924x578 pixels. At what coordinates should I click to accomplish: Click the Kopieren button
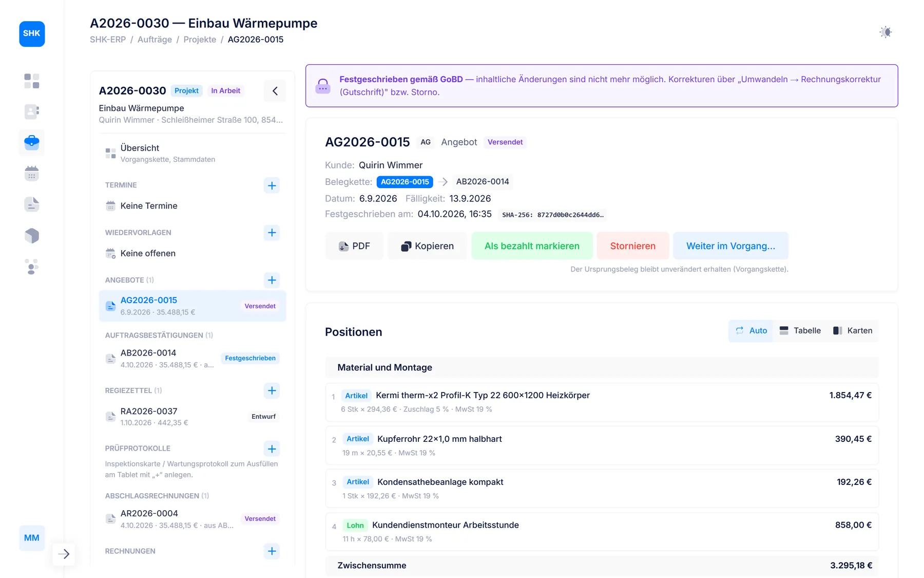(428, 246)
